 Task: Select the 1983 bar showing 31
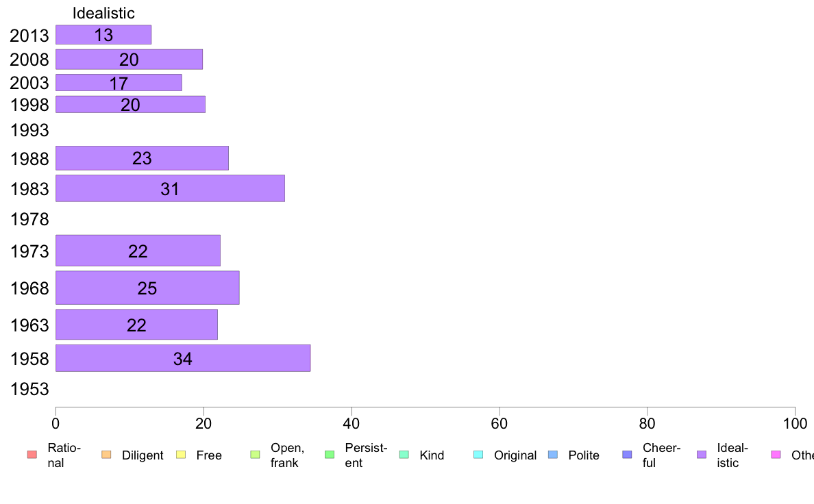(170, 188)
